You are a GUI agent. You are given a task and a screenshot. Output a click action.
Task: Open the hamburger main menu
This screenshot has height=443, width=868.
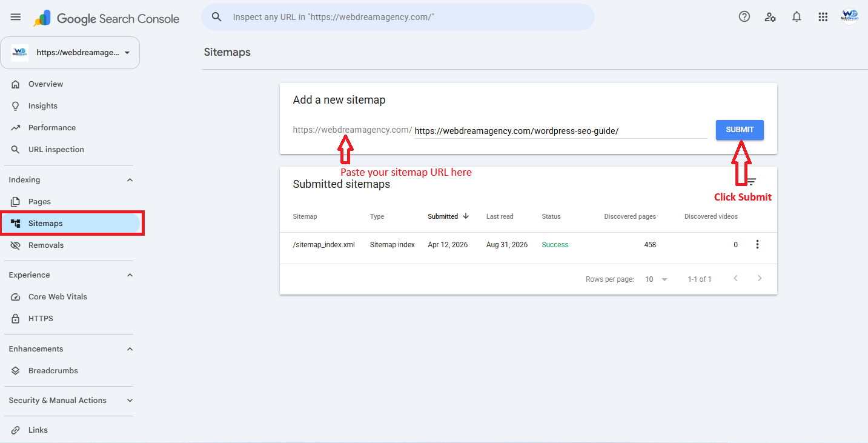[x=16, y=17]
